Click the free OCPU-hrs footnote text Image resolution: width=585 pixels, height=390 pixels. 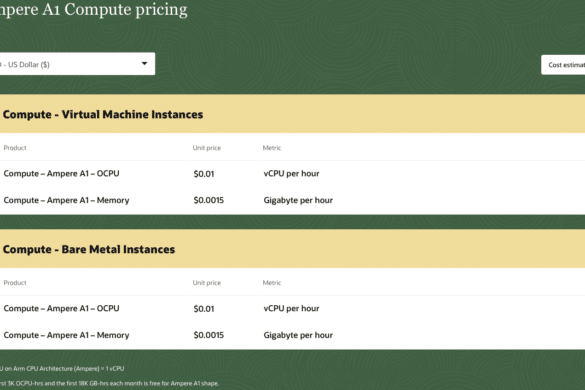(109, 383)
